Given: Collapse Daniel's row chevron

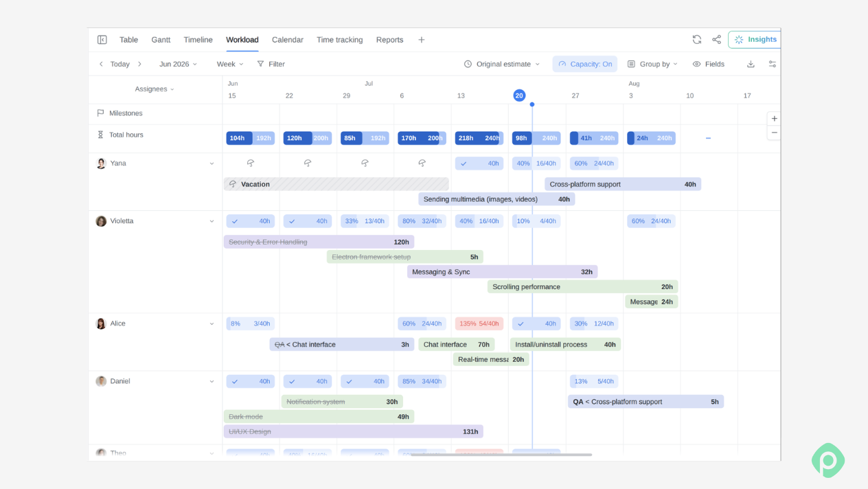Looking at the screenshot, I should pyautogui.click(x=212, y=381).
